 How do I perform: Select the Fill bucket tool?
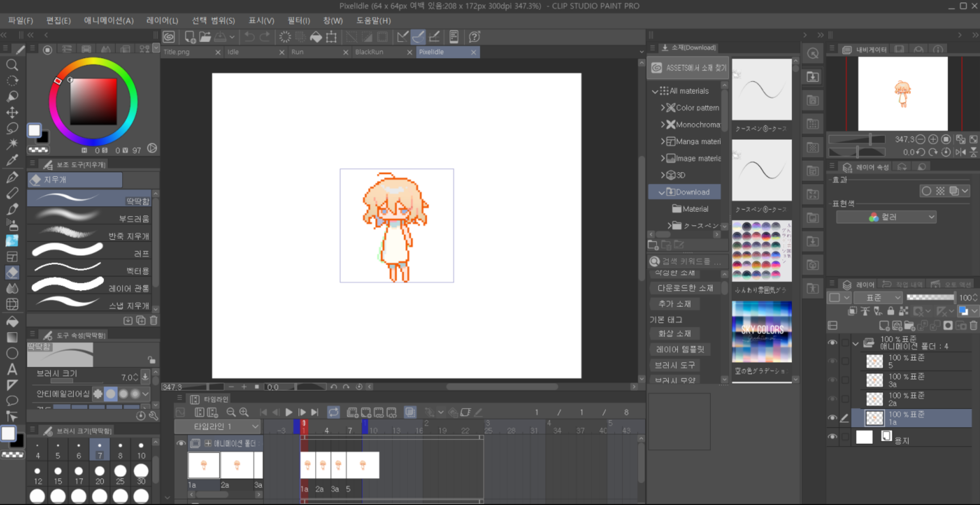tap(12, 322)
